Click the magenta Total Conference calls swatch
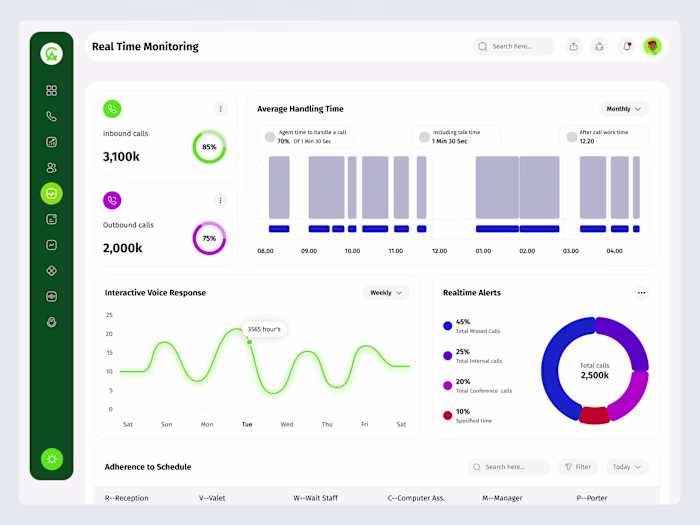 click(447, 386)
